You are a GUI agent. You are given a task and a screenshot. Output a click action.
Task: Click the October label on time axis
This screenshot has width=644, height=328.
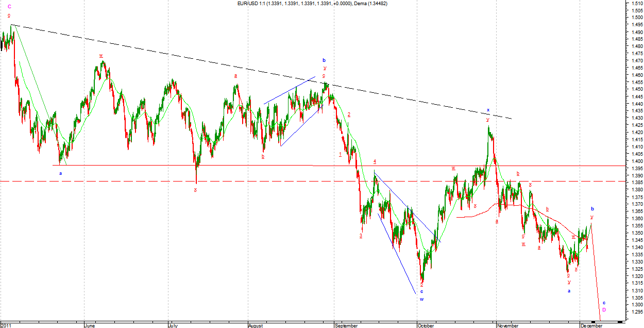(427, 325)
